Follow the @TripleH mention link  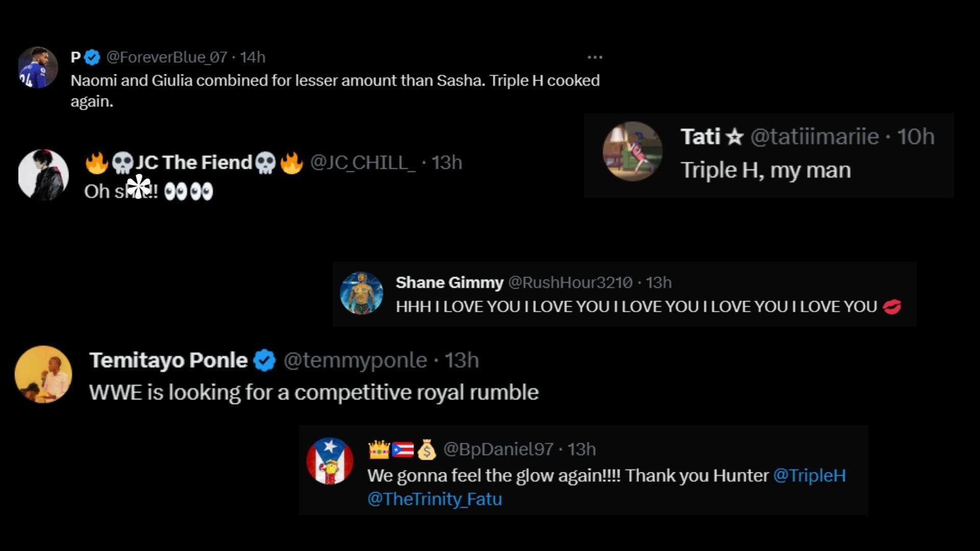810,476
